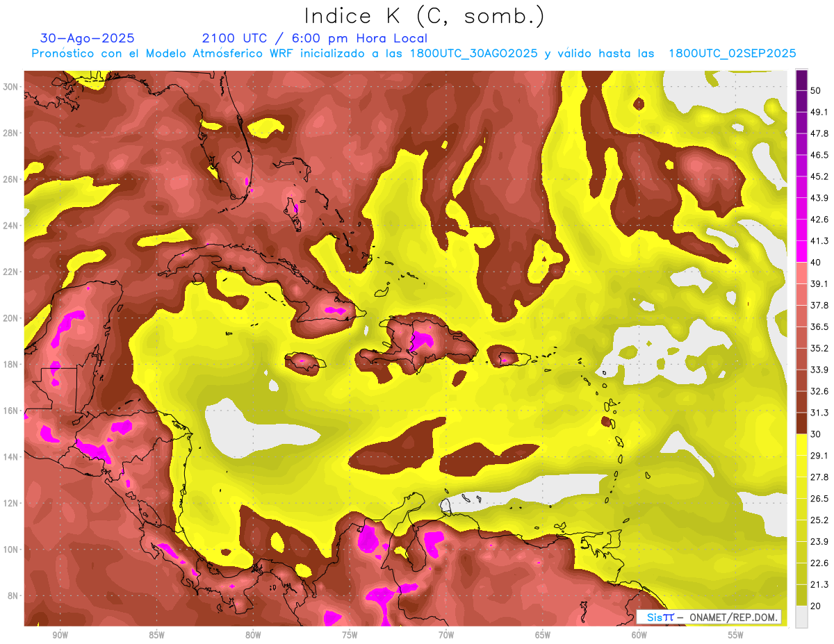This screenshot has height=644, width=834.
Task: Click the magenta swatch between 41.3 and 40
Action: point(801,251)
